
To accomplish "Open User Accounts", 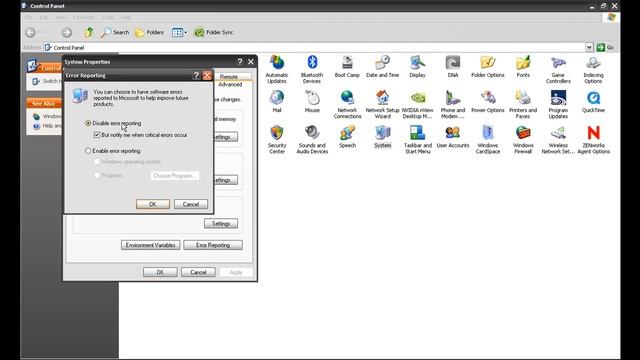I will point(453,137).
